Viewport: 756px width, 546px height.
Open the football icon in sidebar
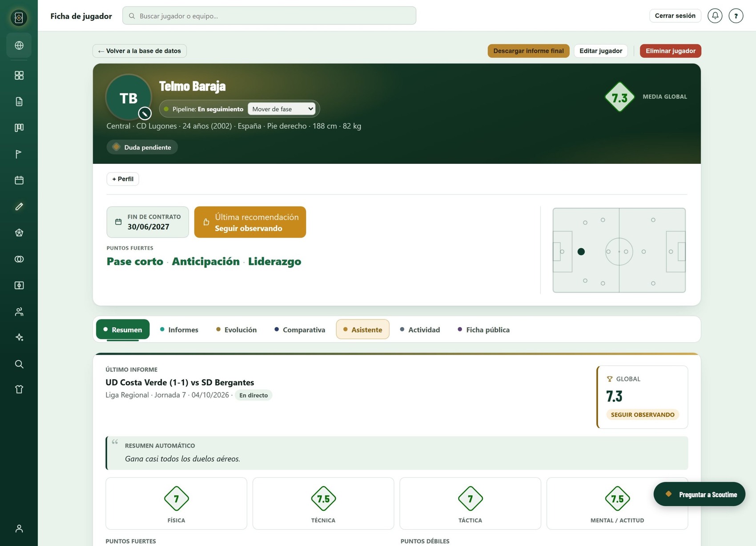(x=19, y=233)
